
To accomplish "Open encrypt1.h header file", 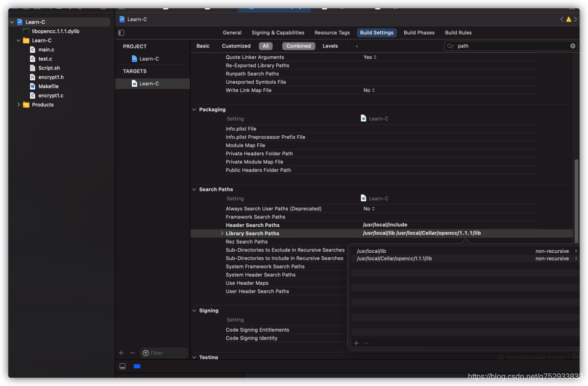I will 51,77.
